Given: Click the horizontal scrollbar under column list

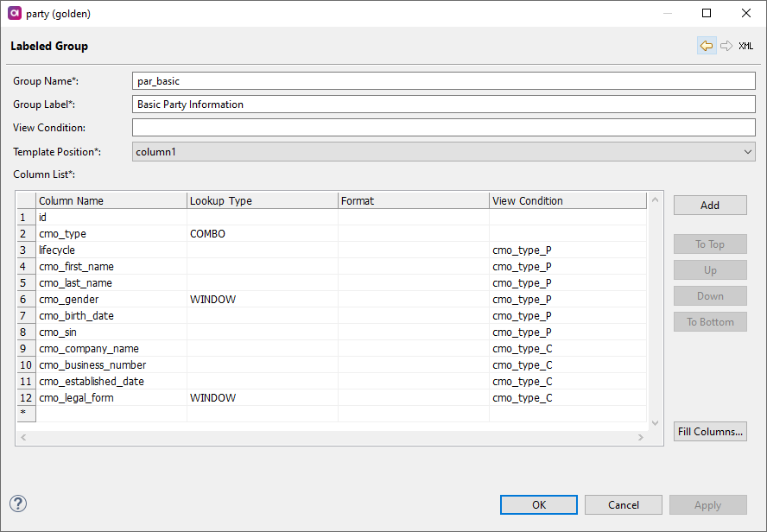Looking at the screenshot, I should 332,438.
